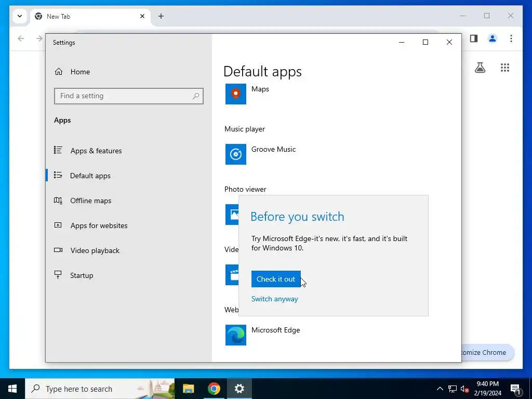This screenshot has width=532, height=399.
Task: Click the video player app icon
Action: click(232, 275)
